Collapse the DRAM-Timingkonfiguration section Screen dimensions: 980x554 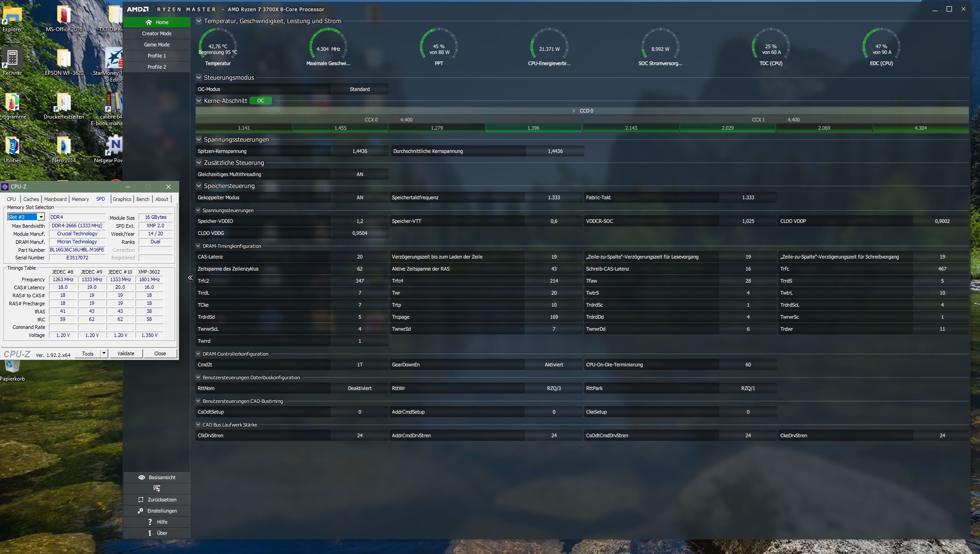click(x=198, y=246)
